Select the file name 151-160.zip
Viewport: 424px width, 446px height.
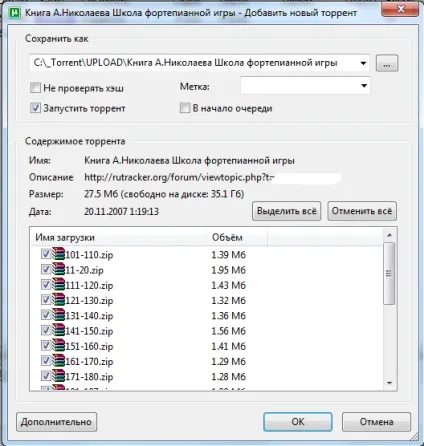(89, 347)
